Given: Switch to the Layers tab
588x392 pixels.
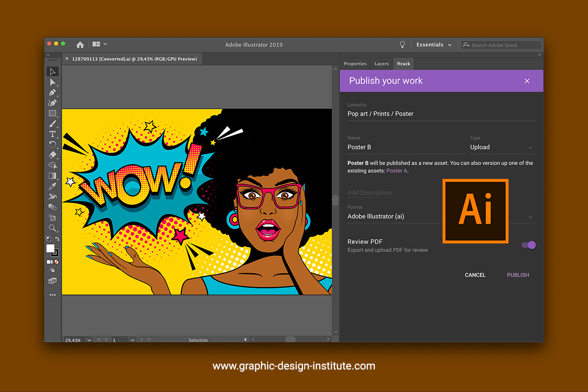Looking at the screenshot, I should tap(381, 64).
